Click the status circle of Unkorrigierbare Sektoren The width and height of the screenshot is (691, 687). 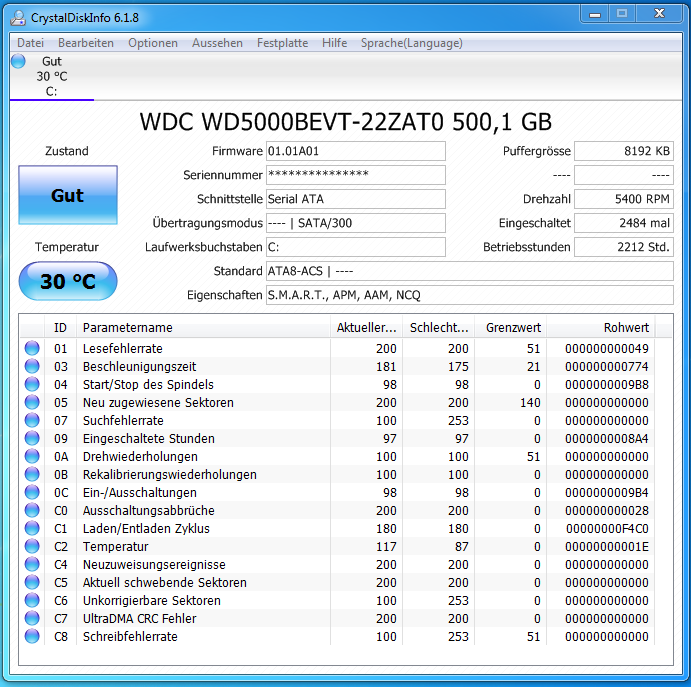coord(32,600)
